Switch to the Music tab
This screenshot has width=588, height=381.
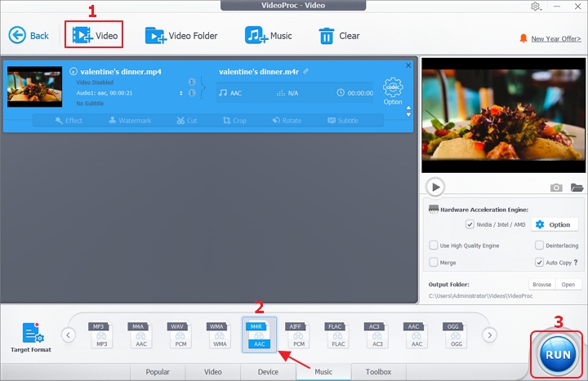[x=323, y=372]
